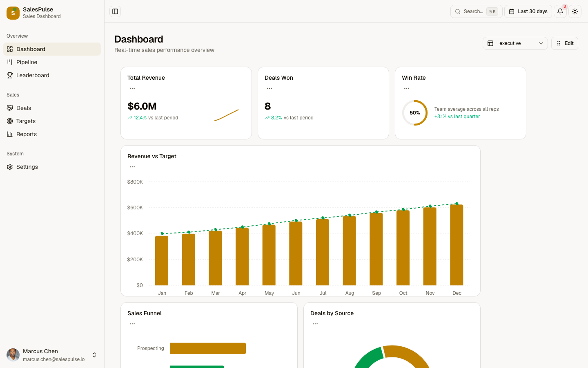
Task: Click the Reports chart icon
Action: click(10, 134)
